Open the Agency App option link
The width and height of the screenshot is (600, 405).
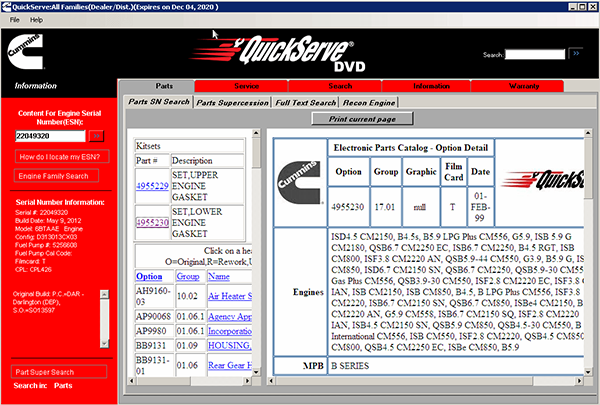click(x=230, y=316)
